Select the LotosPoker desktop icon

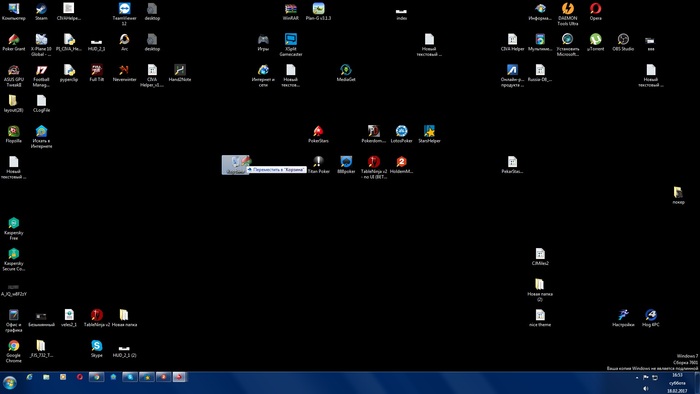point(401,135)
